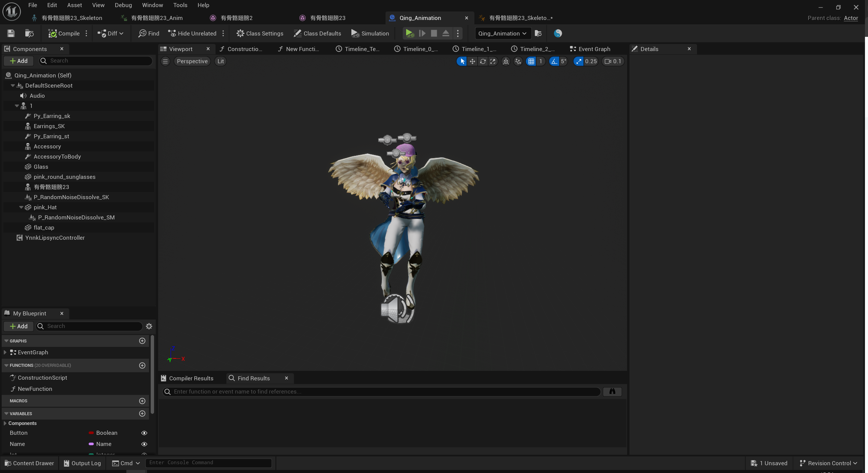Click the Browse to asset icon
Image resolution: width=868 pixels, height=473 pixels.
click(x=29, y=33)
